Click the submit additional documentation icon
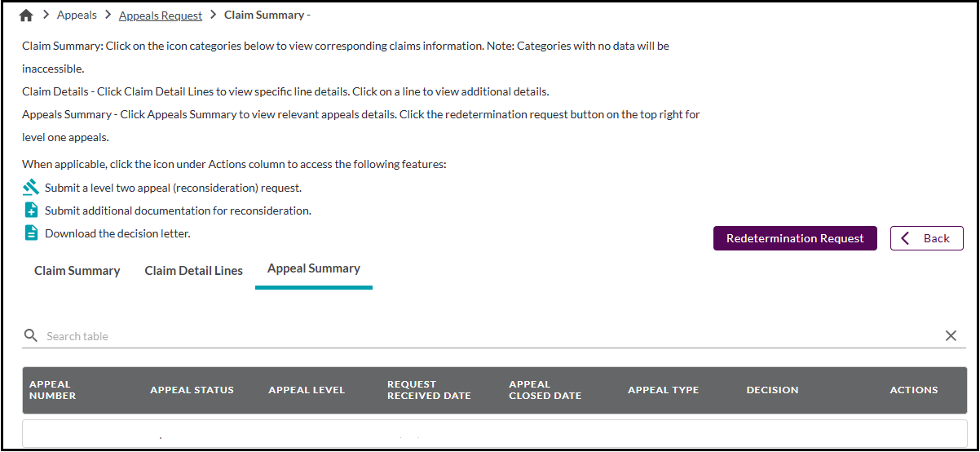The image size is (980, 452). click(x=31, y=210)
